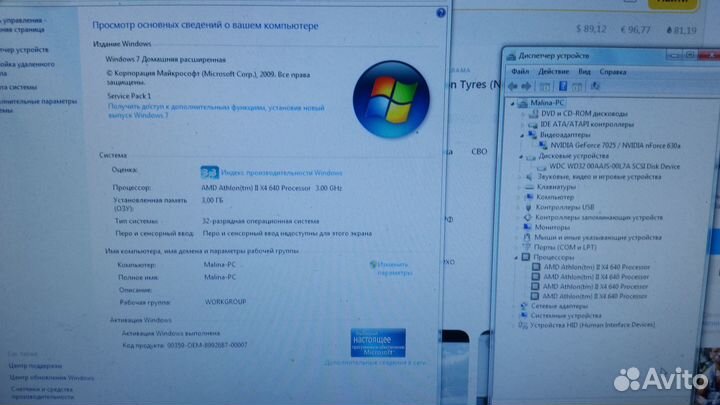The height and width of the screenshot is (405, 720).
Task: Click processor value AMD Athlon II X4 640 3.00 GHz
Action: 271,188
